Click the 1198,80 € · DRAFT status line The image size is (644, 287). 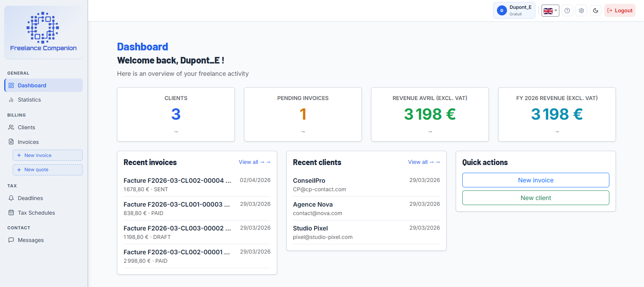click(x=147, y=237)
